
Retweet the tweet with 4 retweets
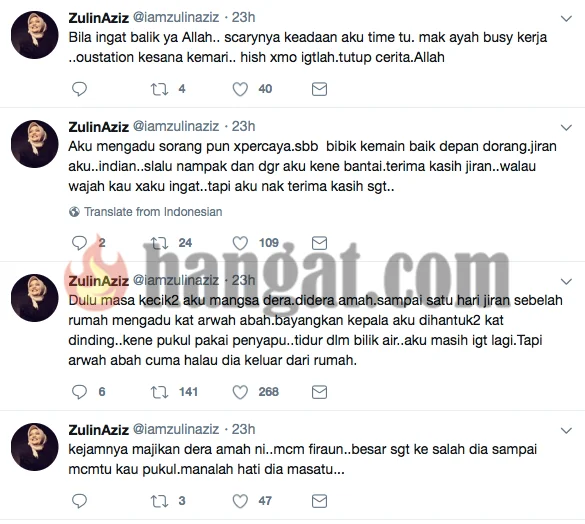pos(159,89)
